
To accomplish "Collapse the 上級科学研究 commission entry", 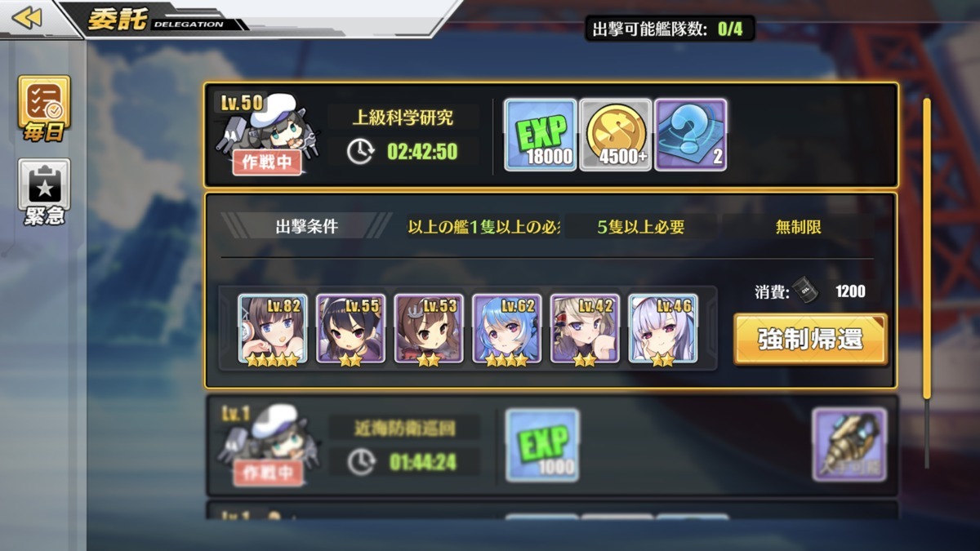I will coord(551,135).
